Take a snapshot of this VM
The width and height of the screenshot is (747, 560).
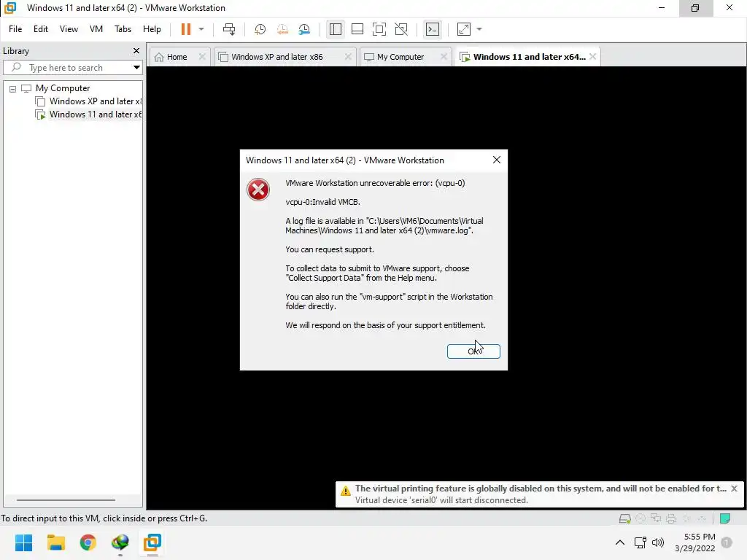[260, 29]
